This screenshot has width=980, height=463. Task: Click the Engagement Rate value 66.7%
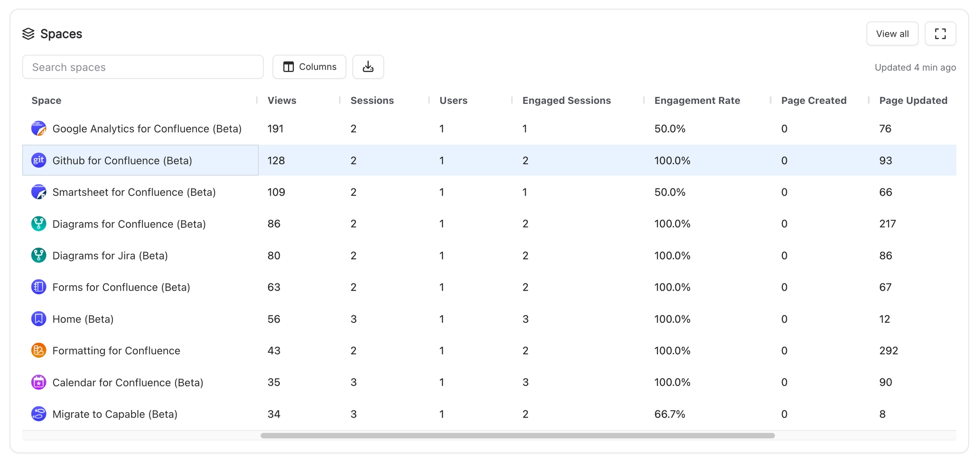pyautogui.click(x=670, y=414)
